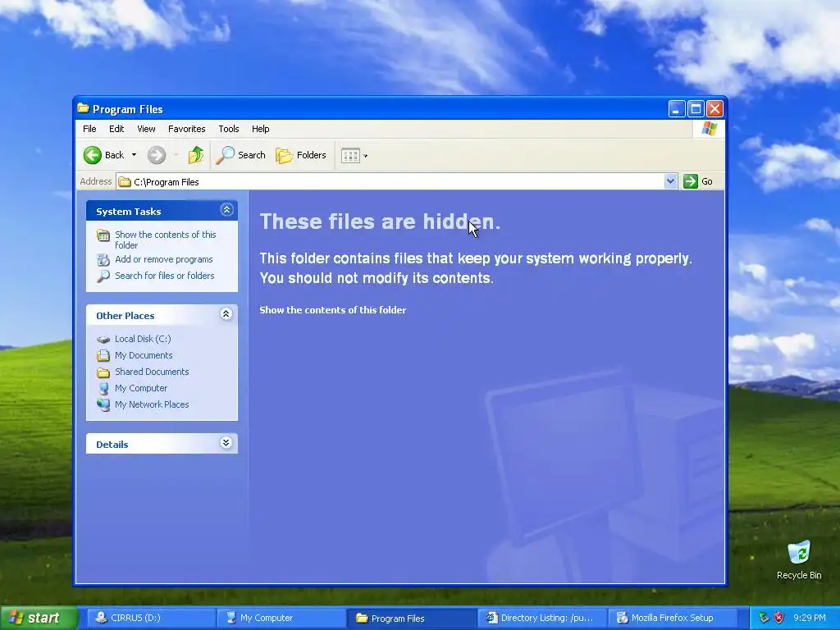Collapse the System Tasks panel
This screenshot has height=630, width=840.
[x=226, y=210]
